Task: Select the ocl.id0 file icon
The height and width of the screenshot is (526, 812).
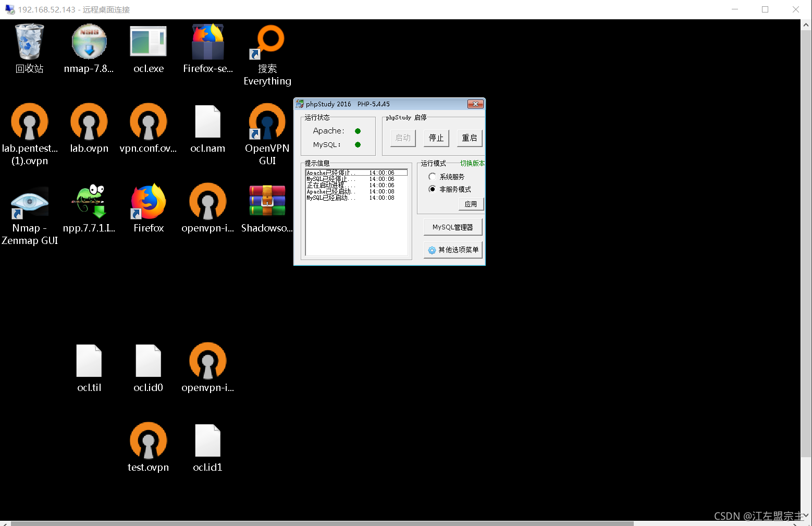Action: (x=149, y=368)
